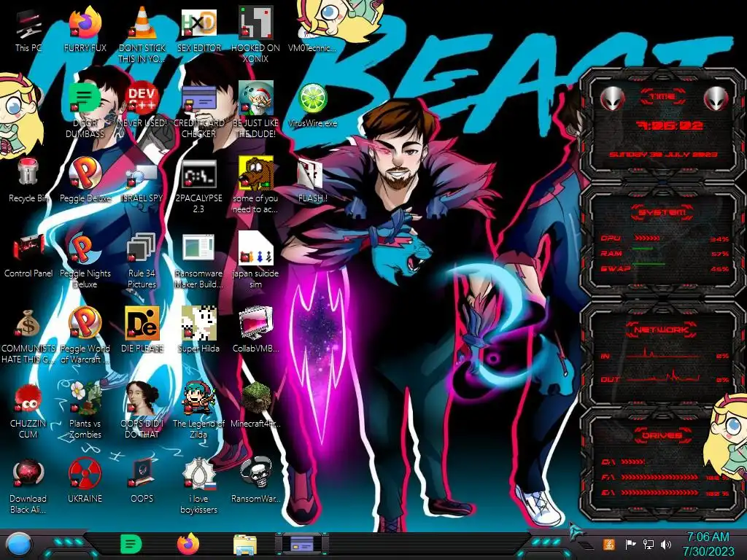Click the OUT network graph line
The width and height of the screenshot is (747, 560).
[662, 376]
